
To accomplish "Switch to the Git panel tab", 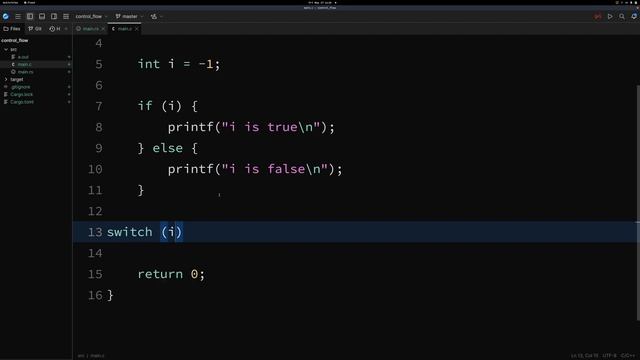I will point(35,29).
